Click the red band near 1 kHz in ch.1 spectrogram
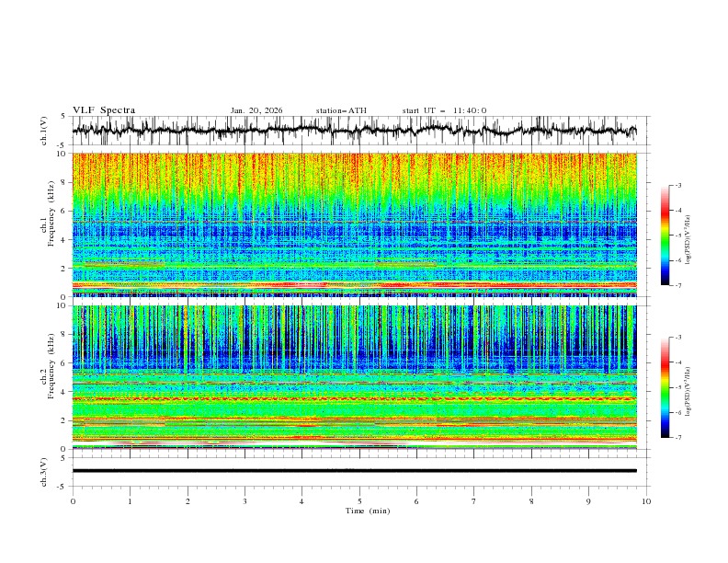 coord(354,285)
